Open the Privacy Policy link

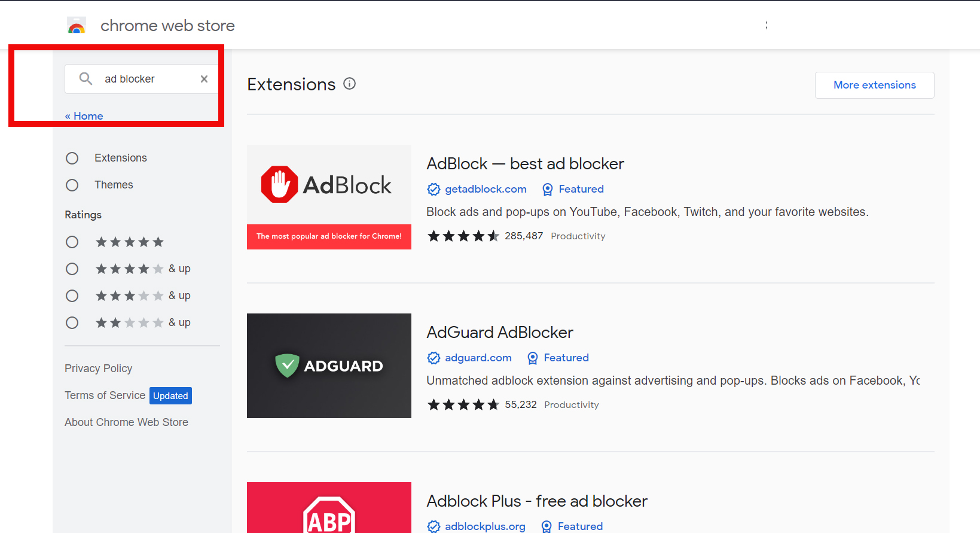tap(98, 368)
